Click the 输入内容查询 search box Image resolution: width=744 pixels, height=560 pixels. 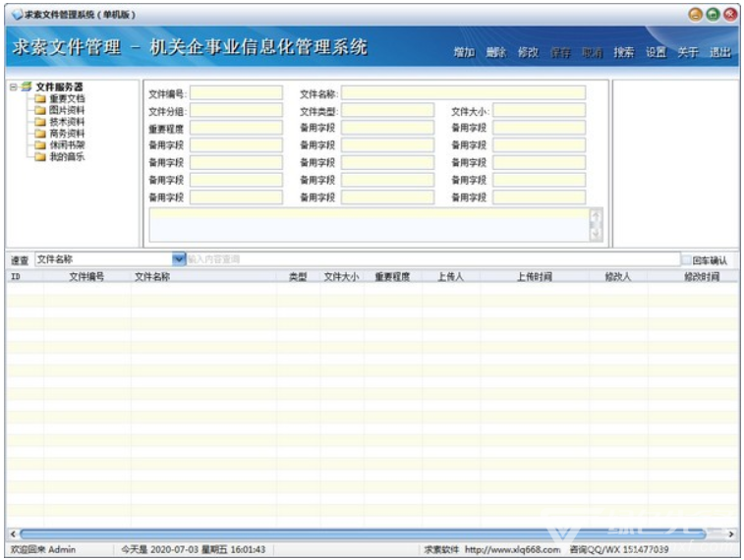(x=432, y=259)
